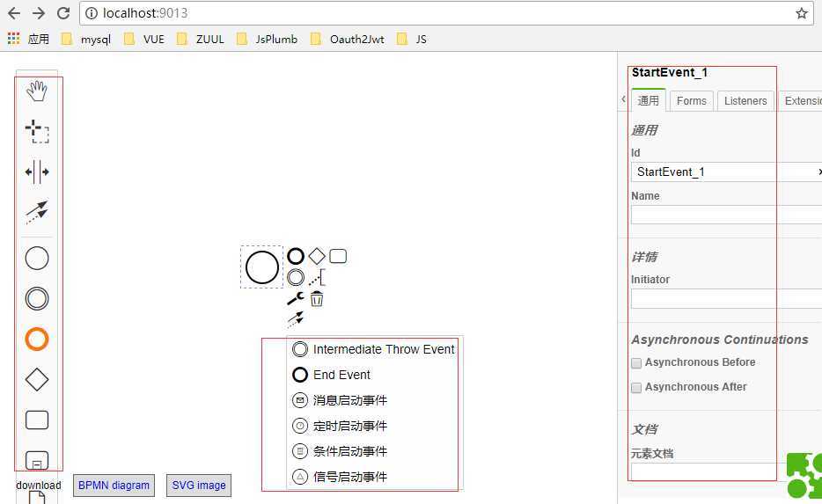Download the BPMN diagram
This screenshot has width=822, height=504.
pos(114,486)
